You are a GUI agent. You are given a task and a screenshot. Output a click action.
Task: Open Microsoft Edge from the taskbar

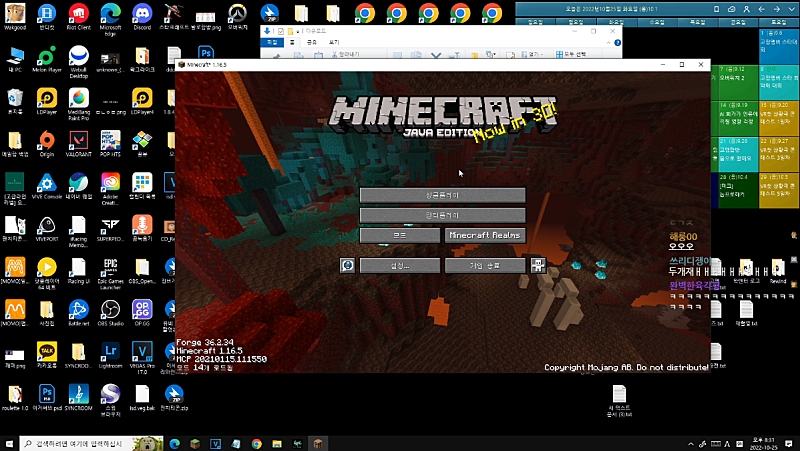point(174,443)
